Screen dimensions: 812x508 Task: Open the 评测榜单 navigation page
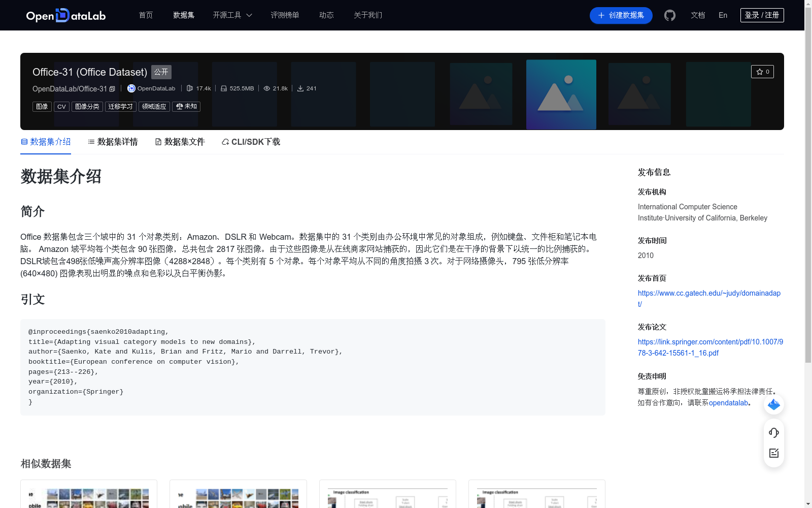285,15
